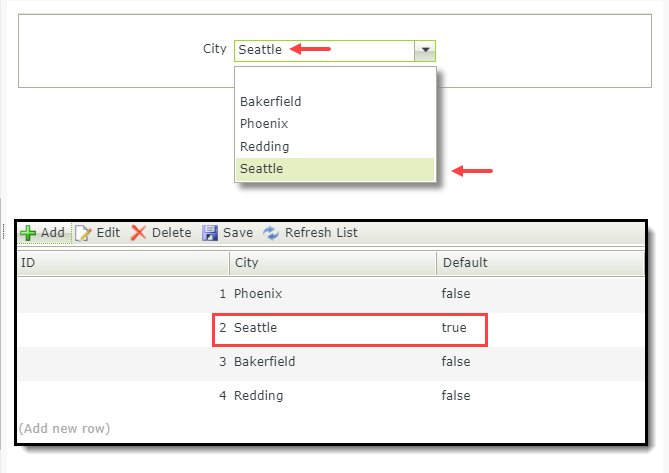The height and width of the screenshot is (473, 669).
Task: Choose Redding from the dropdown list
Action: click(x=335, y=146)
